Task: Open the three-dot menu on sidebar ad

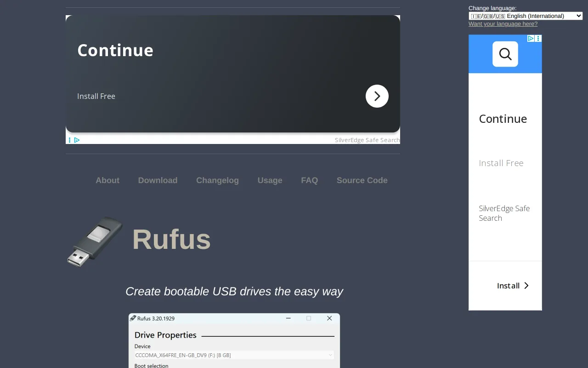Action: [538, 39]
